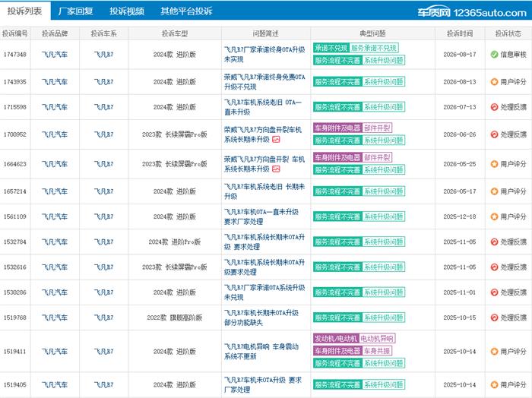Click the image icon in complaint 1664623 description
Viewport: 532px width, 398px height.
click(x=276, y=169)
